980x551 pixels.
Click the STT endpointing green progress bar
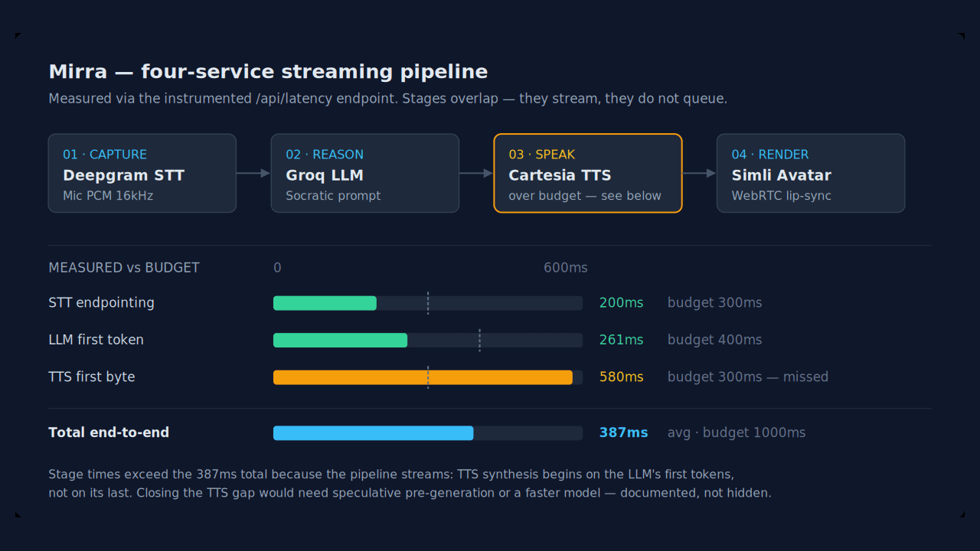(325, 303)
